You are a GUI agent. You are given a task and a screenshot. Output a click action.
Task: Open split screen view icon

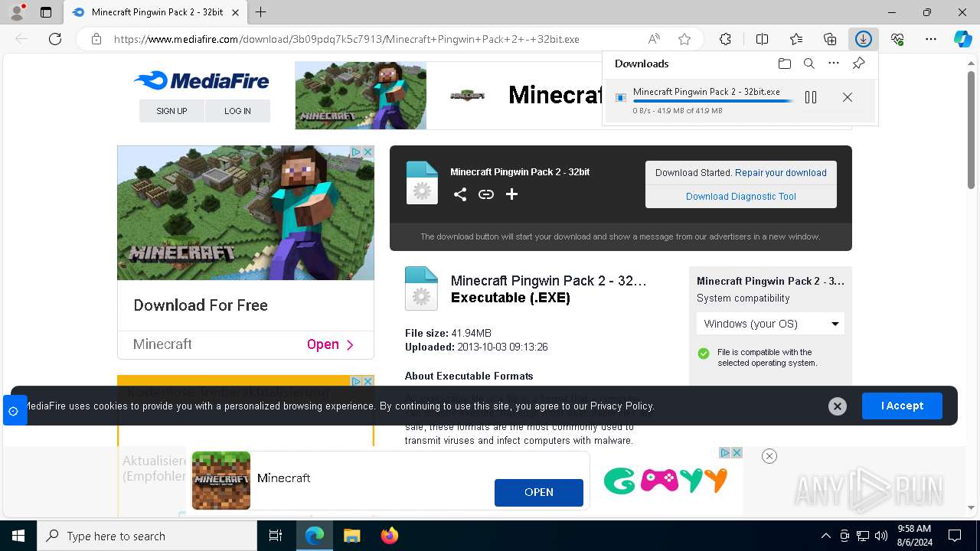click(x=762, y=39)
